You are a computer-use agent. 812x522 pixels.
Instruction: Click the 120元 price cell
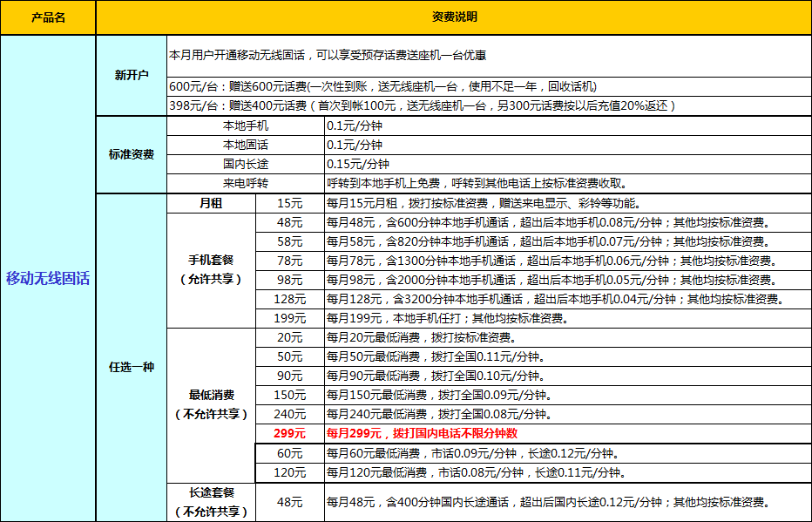[x=290, y=473]
